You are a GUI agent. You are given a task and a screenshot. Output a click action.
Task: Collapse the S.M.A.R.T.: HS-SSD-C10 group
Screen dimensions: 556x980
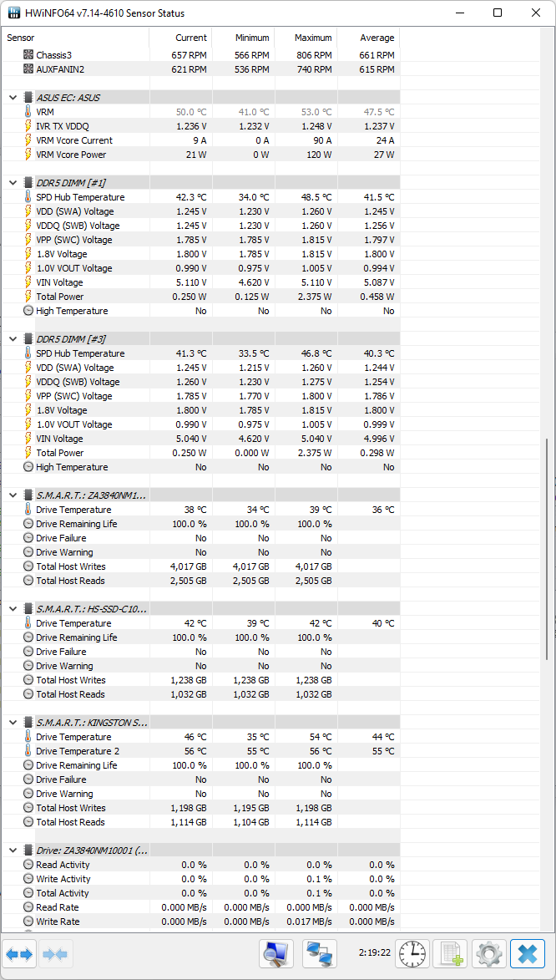click(x=13, y=609)
